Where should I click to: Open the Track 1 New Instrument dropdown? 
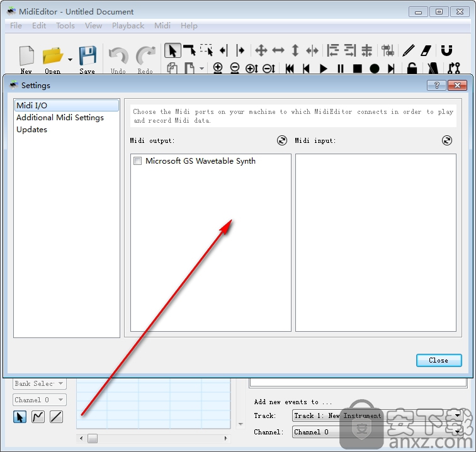[377, 415]
